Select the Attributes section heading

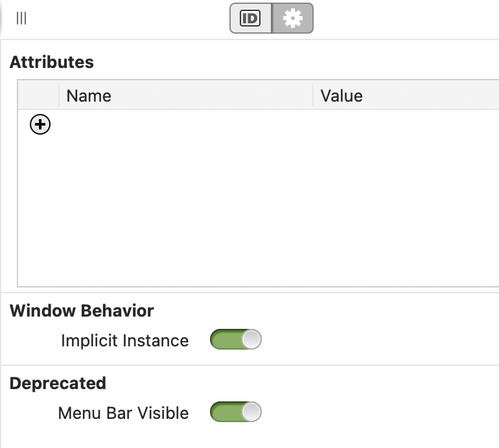(52, 62)
